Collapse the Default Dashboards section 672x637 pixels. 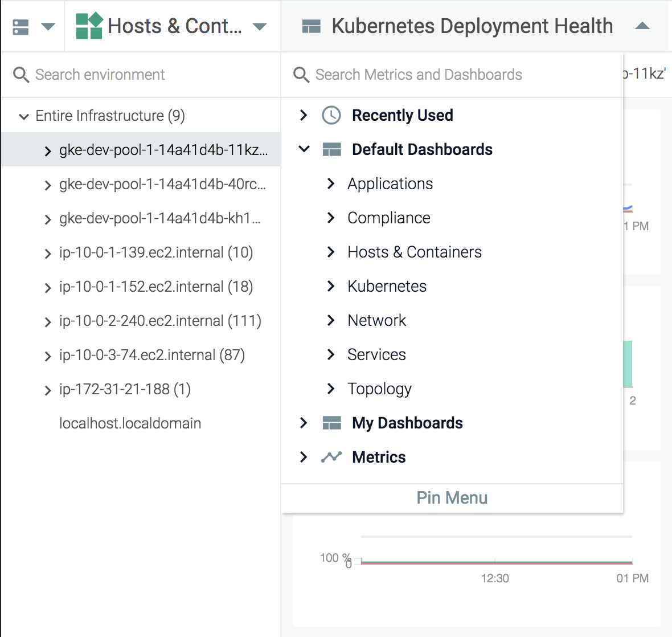click(x=304, y=149)
